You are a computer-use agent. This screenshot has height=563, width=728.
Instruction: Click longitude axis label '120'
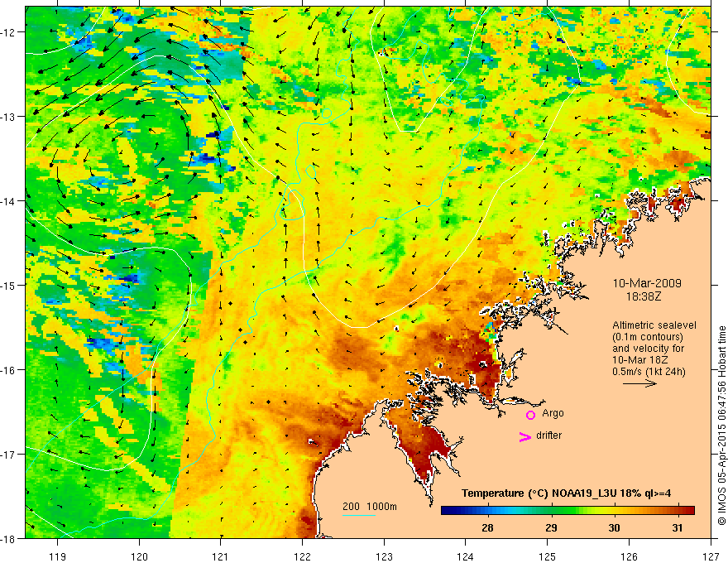pyautogui.click(x=139, y=556)
